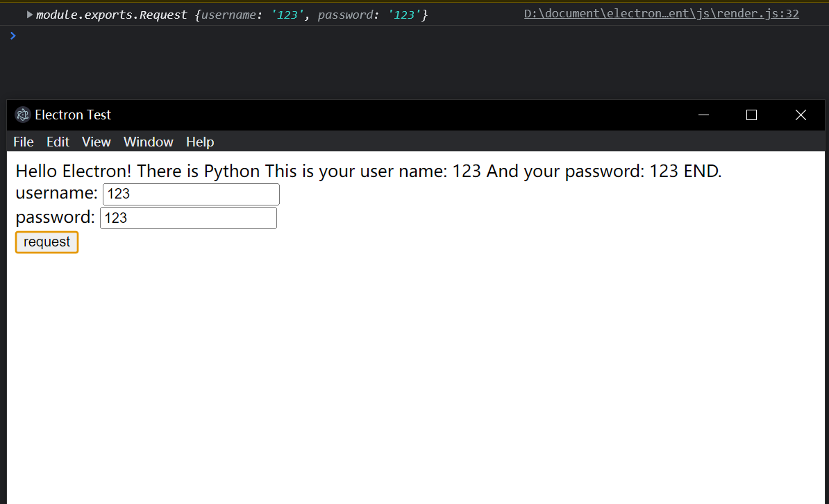Minimize the Electron Test window
Screen dimensions: 829x504
(x=704, y=115)
